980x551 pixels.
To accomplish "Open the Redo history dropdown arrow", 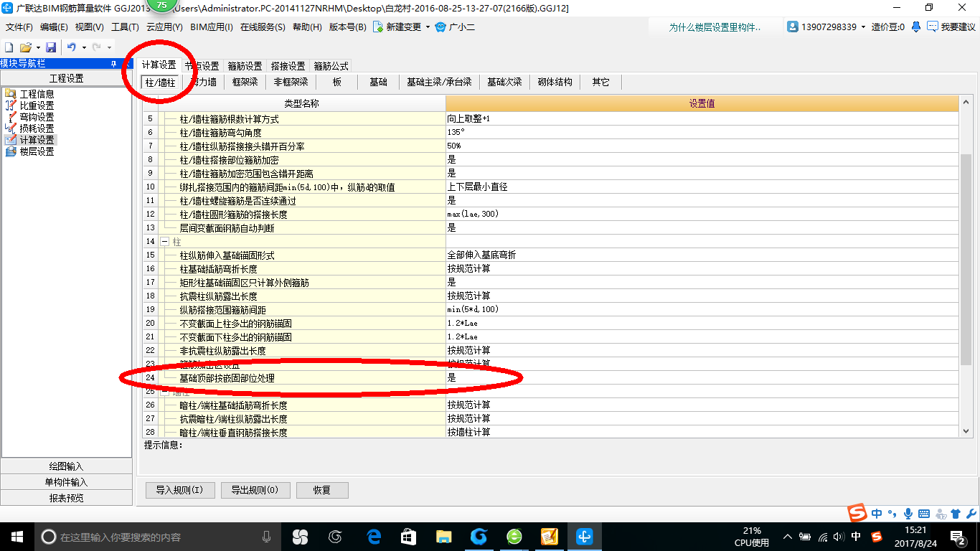I will (109, 47).
